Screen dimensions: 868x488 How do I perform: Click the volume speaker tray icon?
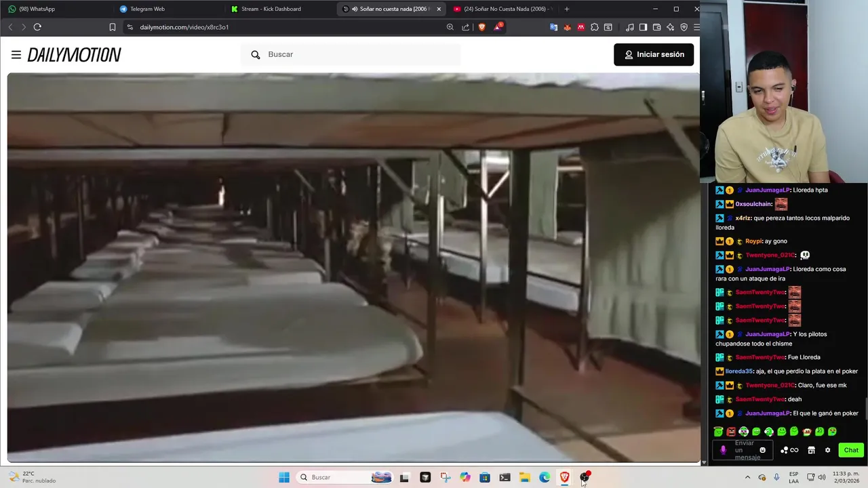[x=822, y=477]
